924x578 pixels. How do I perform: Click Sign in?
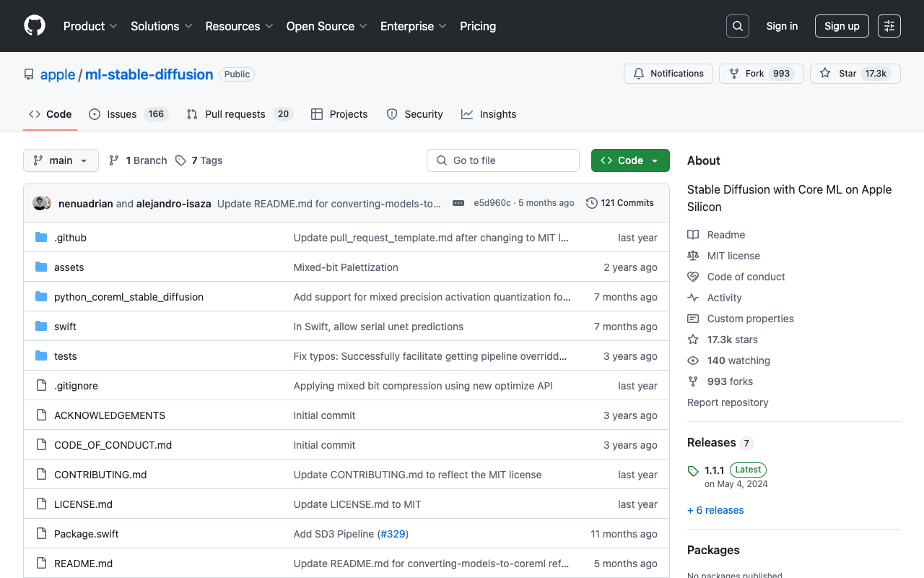point(782,26)
